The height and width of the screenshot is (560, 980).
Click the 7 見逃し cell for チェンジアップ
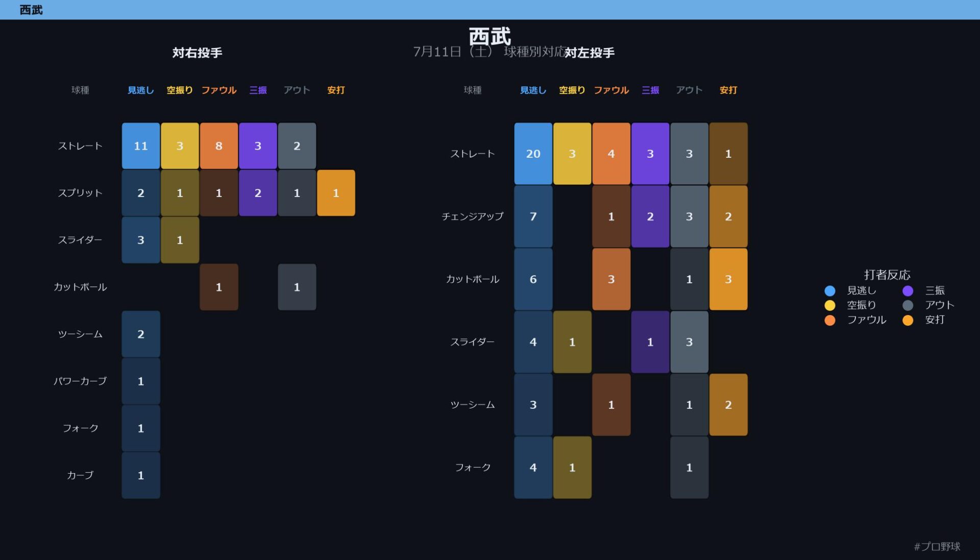point(533,216)
